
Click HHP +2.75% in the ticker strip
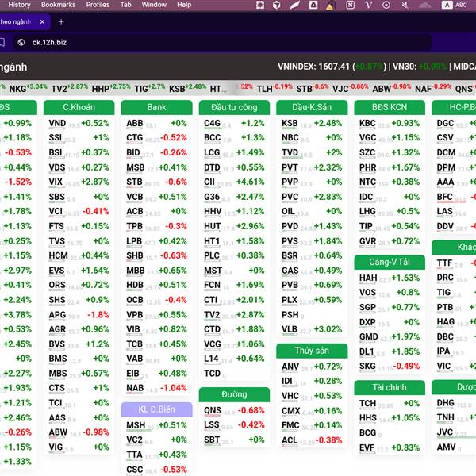pos(111,88)
